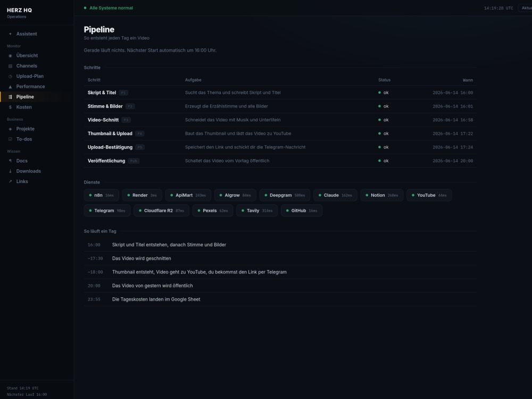Click the Kosten dollar icon
Viewport: 532px width, 399px height.
pos(10,107)
